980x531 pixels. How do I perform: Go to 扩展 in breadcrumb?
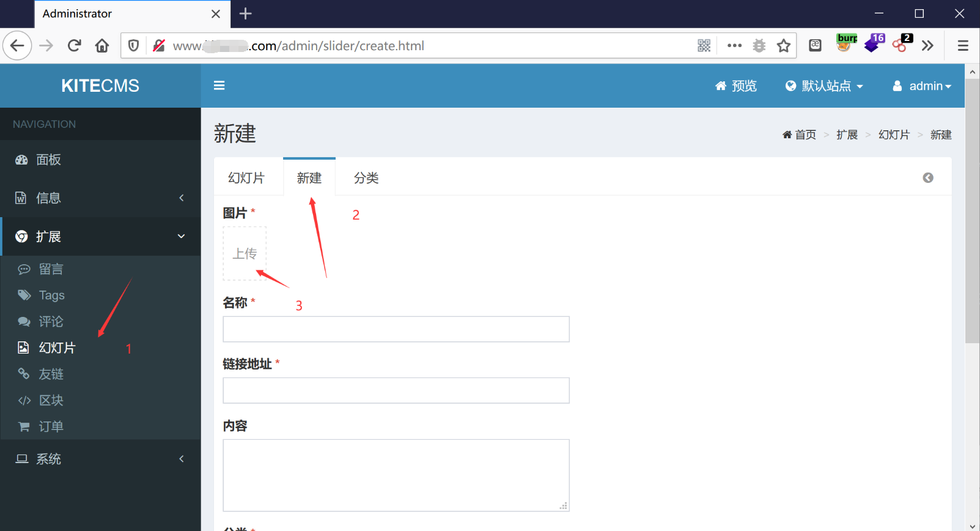847,135
